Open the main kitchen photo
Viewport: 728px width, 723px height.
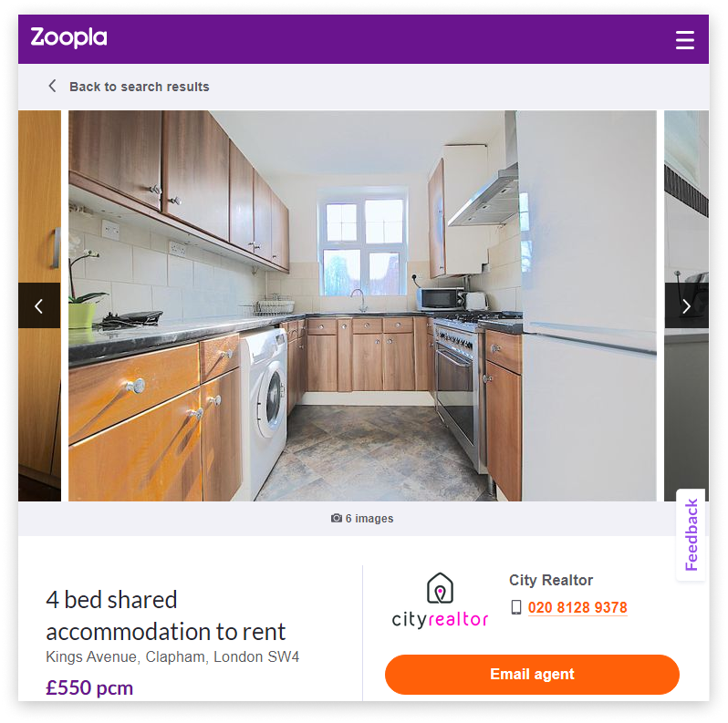click(362, 305)
